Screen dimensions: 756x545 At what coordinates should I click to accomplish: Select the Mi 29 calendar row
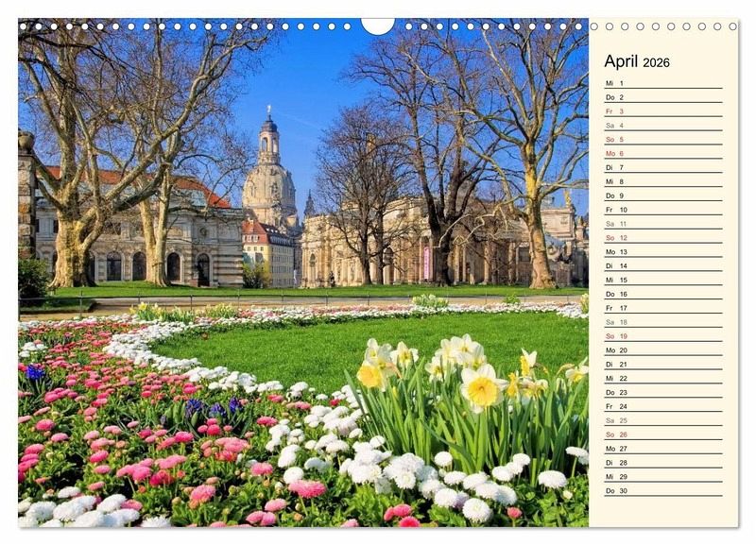(663, 476)
